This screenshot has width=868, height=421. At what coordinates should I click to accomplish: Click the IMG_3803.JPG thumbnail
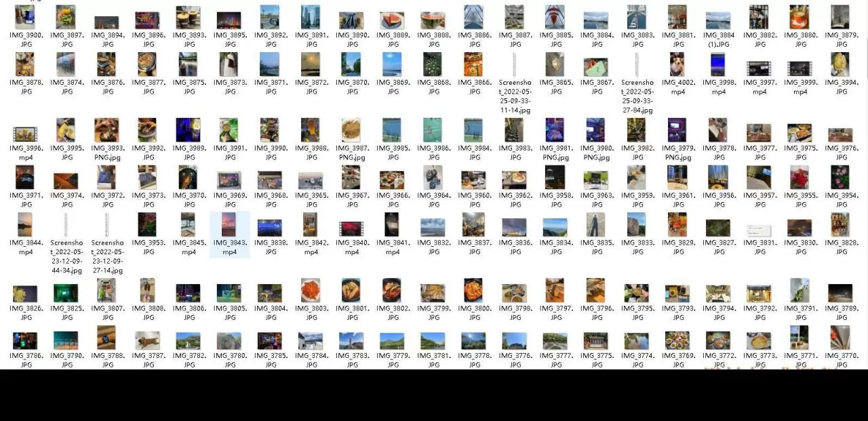[311, 290]
